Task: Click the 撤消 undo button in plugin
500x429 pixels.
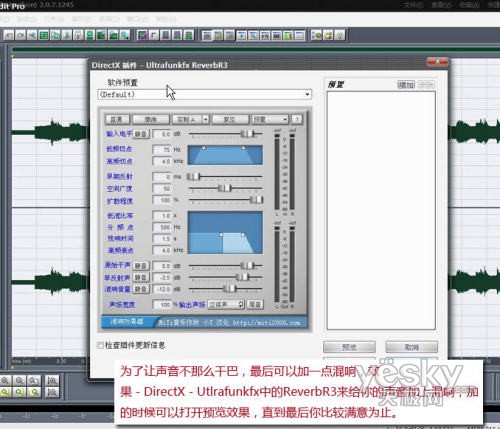Action: coord(151,119)
